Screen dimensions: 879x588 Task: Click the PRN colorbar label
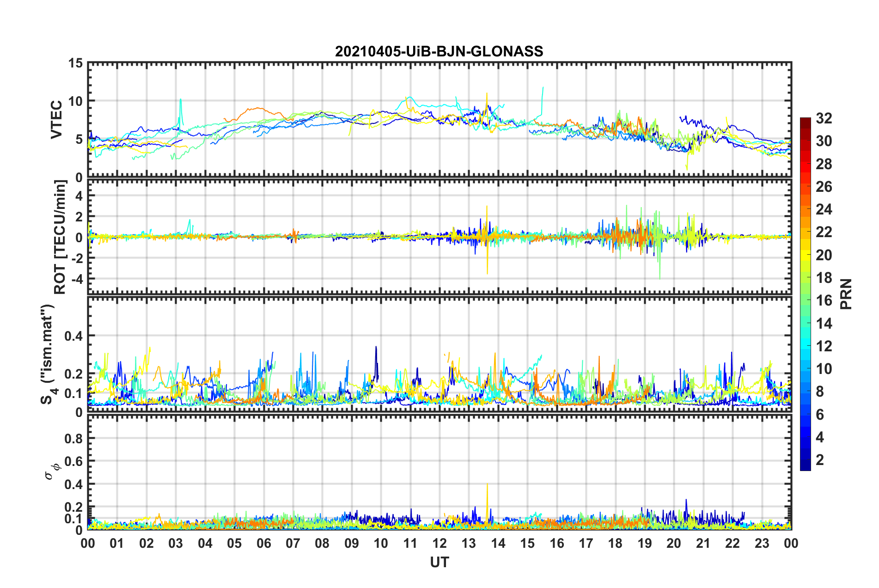pyautogui.click(x=846, y=294)
